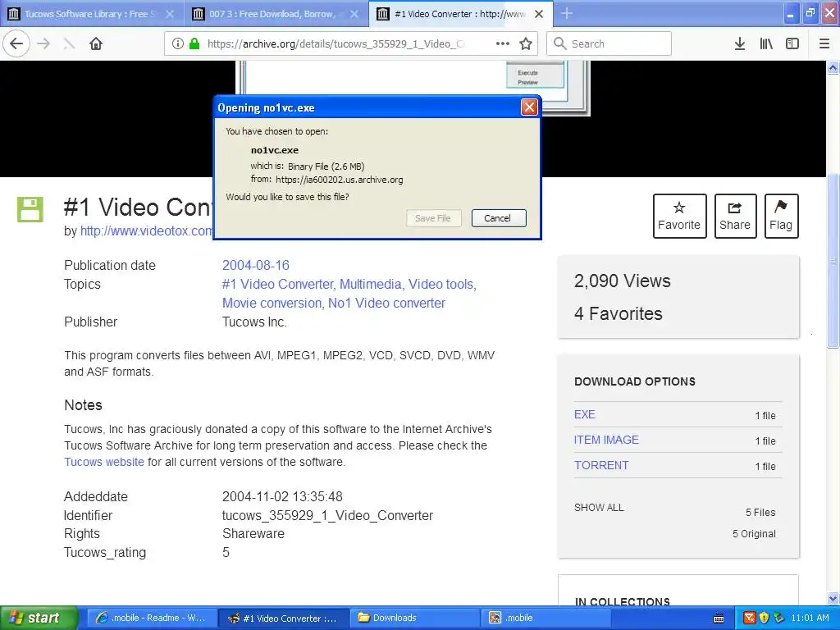Open the Downloads arrow icon in the toolbar

click(739, 44)
